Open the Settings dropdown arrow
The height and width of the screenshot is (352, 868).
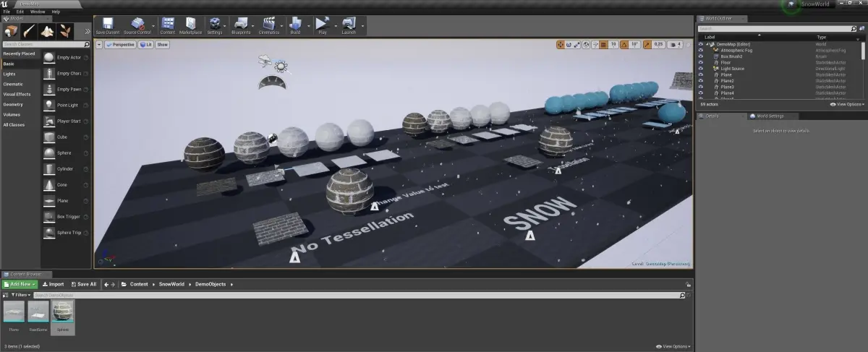tap(226, 26)
